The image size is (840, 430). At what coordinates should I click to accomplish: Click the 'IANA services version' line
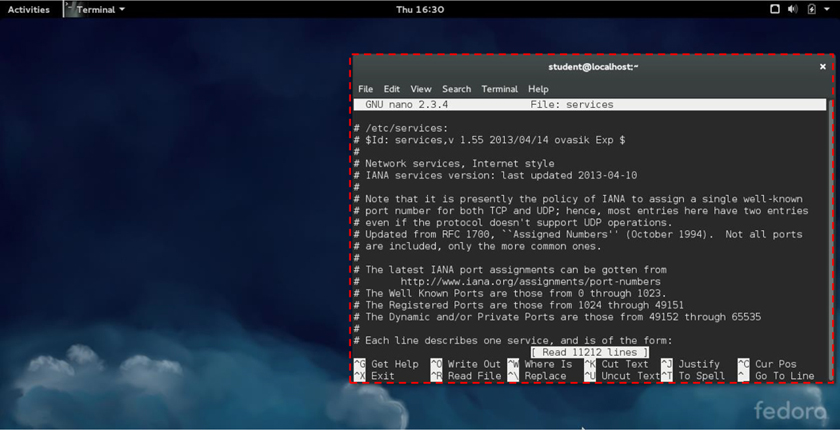point(495,176)
